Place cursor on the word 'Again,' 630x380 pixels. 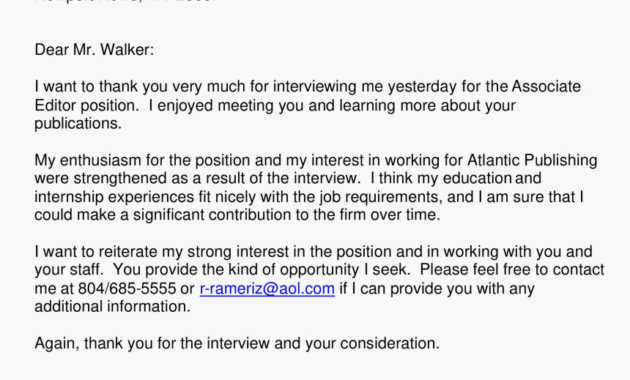tap(57, 343)
